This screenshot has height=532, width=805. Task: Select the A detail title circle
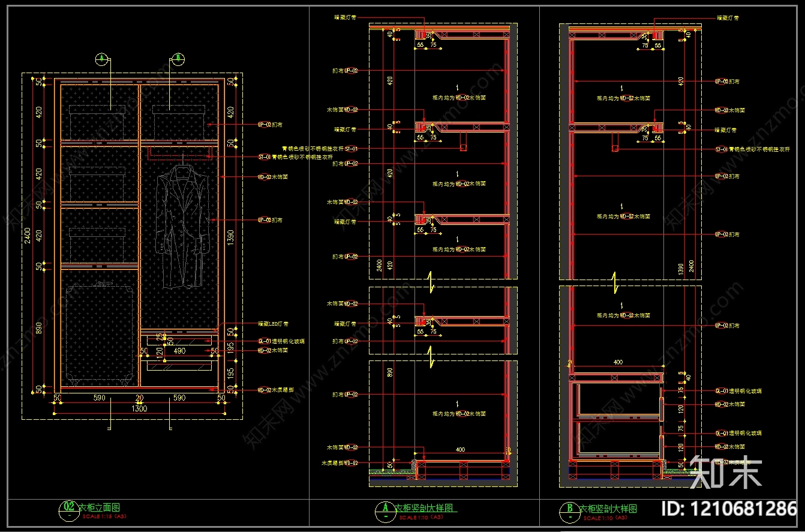[383, 509]
